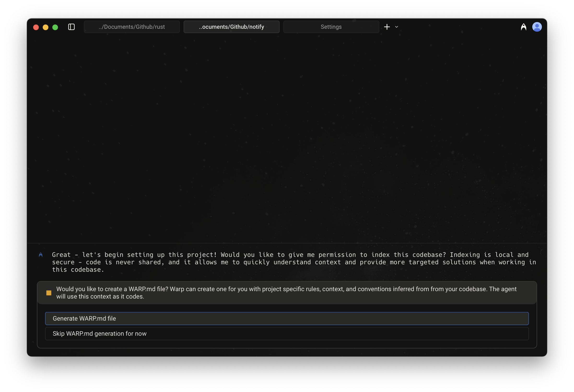Click the yellow square status icon
The image size is (574, 392).
click(49, 293)
